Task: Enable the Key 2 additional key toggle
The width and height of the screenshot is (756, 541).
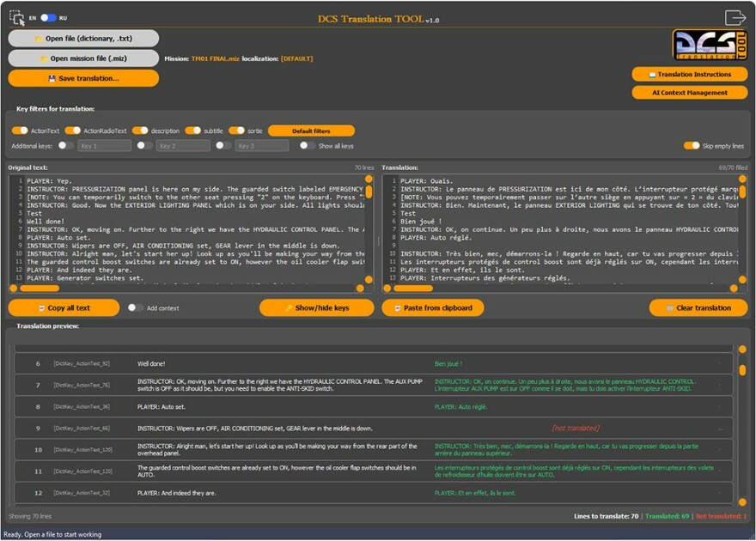Action: click(x=144, y=145)
